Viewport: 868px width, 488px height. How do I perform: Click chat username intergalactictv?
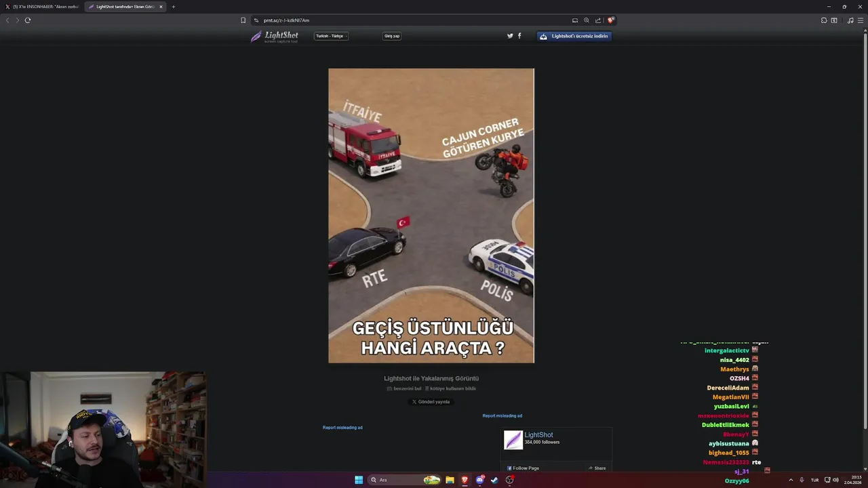(x=727, y=350)
